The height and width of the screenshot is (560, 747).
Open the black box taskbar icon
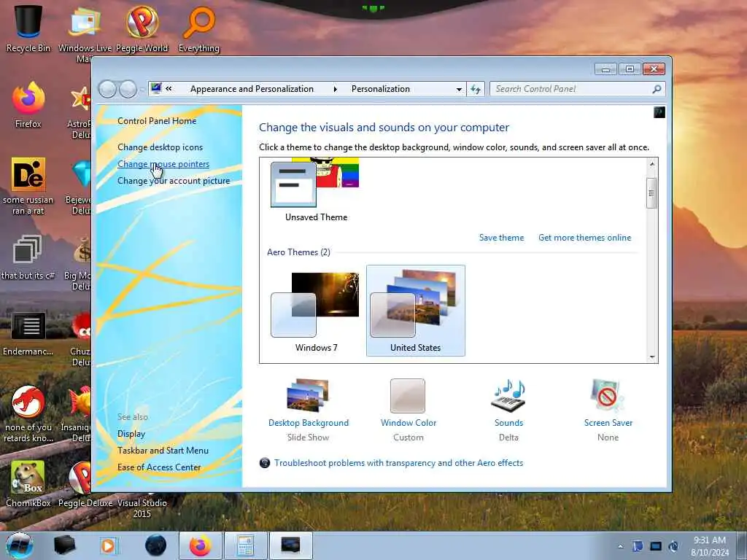coord(64,545)
